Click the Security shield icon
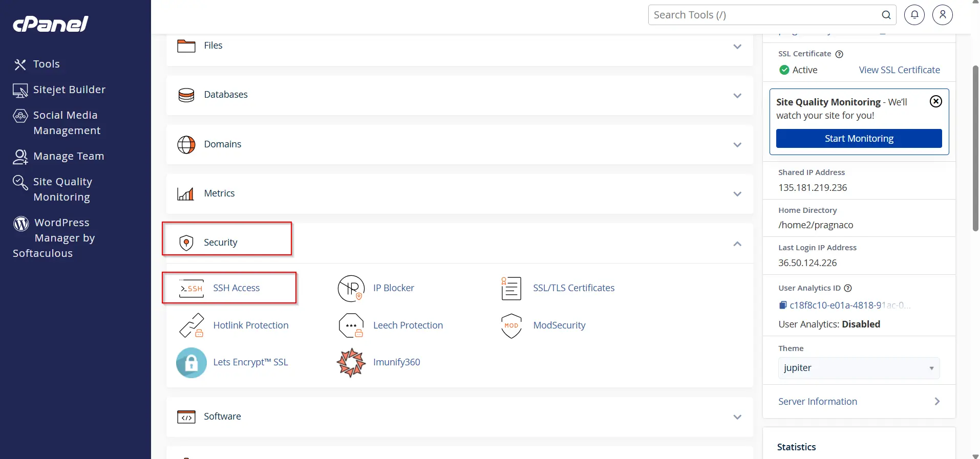 [186, 243]
